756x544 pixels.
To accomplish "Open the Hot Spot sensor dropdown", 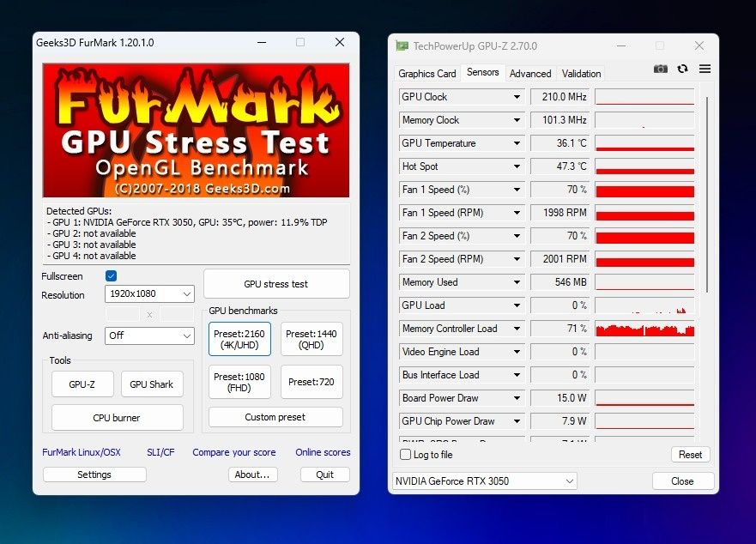I will (517, 166).
